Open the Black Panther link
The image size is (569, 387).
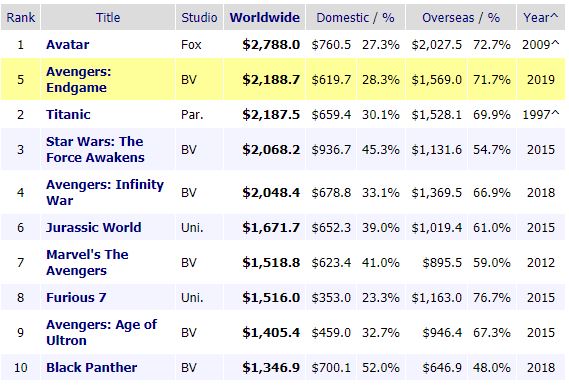(x=91, y=367)
